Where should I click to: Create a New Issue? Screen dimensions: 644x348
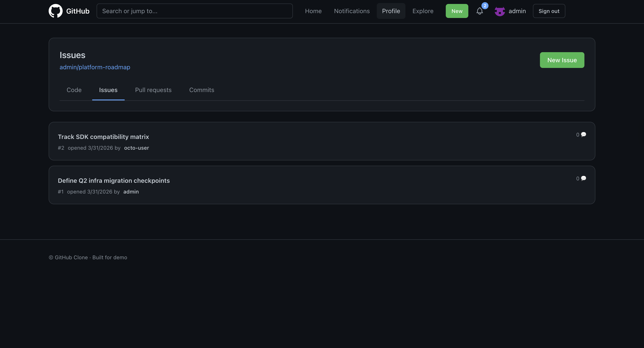(562, 60)
